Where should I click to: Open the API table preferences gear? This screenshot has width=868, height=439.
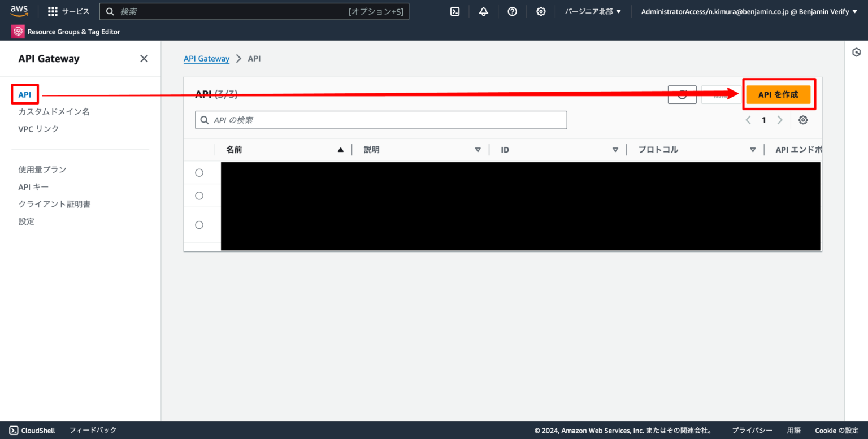tap(803, 120)
